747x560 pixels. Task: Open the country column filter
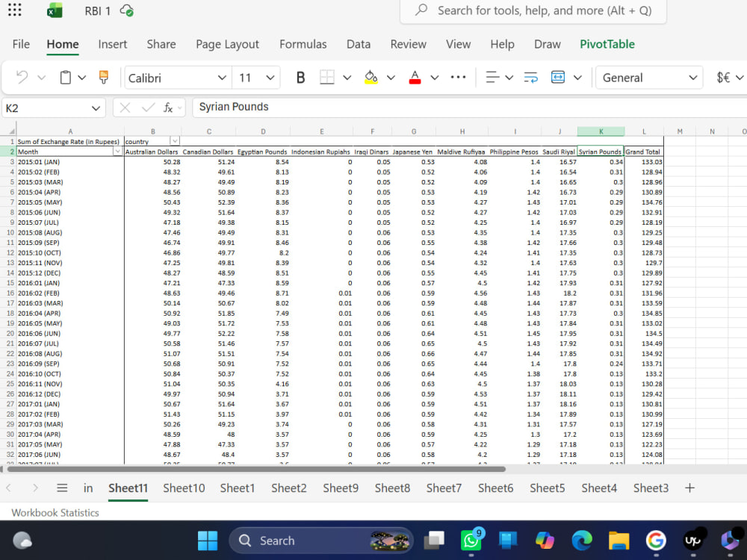tap(175, 141)
